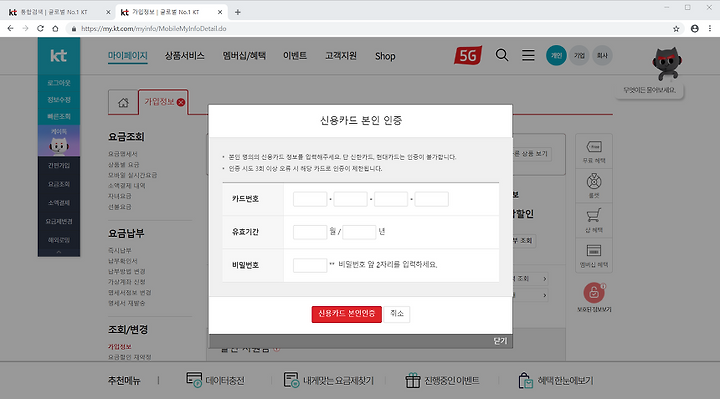The width and height of the screenshot is (720, 399).
Task: Open the Chrome three-dot menu
Action: 710,28
